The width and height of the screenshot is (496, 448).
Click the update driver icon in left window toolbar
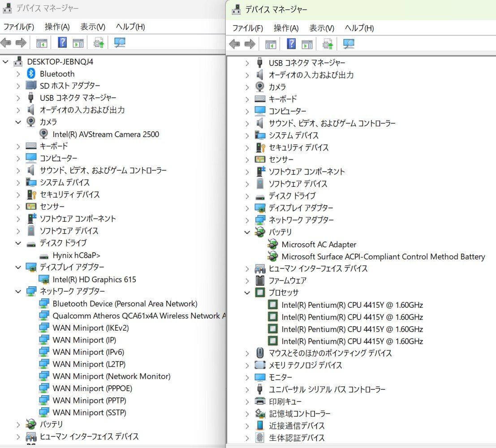pyautogui.click(x=99, y=43)
